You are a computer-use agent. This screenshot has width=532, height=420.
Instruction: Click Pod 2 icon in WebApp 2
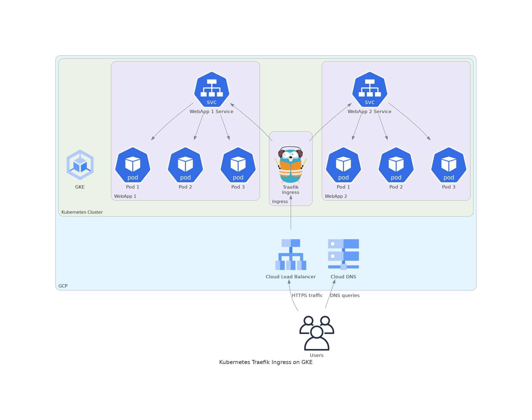click(x=396, y=165)
